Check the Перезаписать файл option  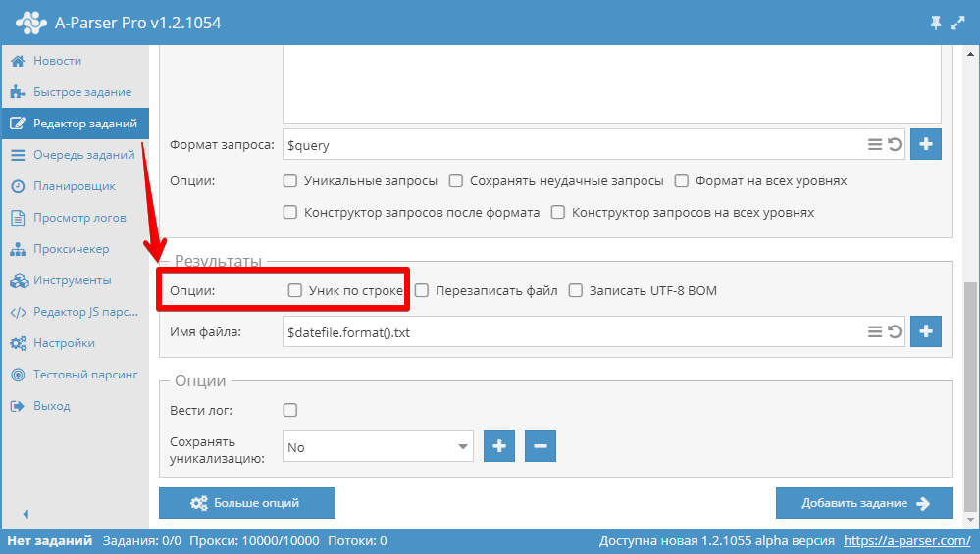coord(422,290)
